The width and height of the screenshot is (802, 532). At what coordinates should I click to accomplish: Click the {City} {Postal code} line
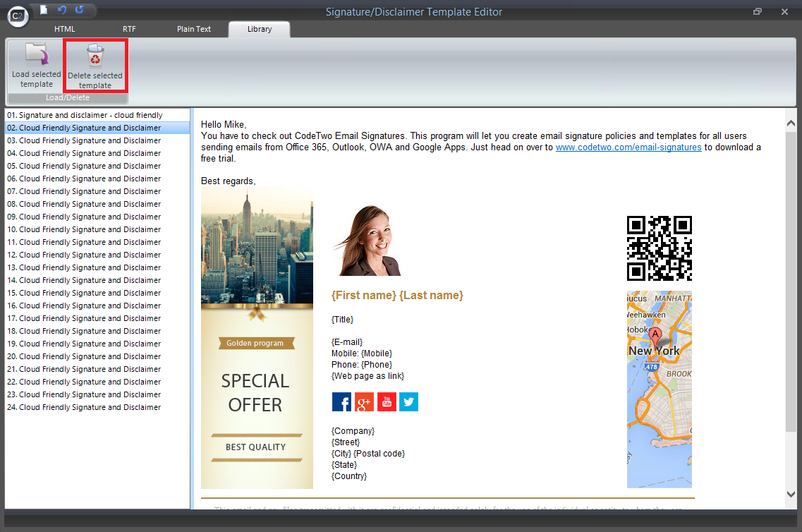[368, 454]
